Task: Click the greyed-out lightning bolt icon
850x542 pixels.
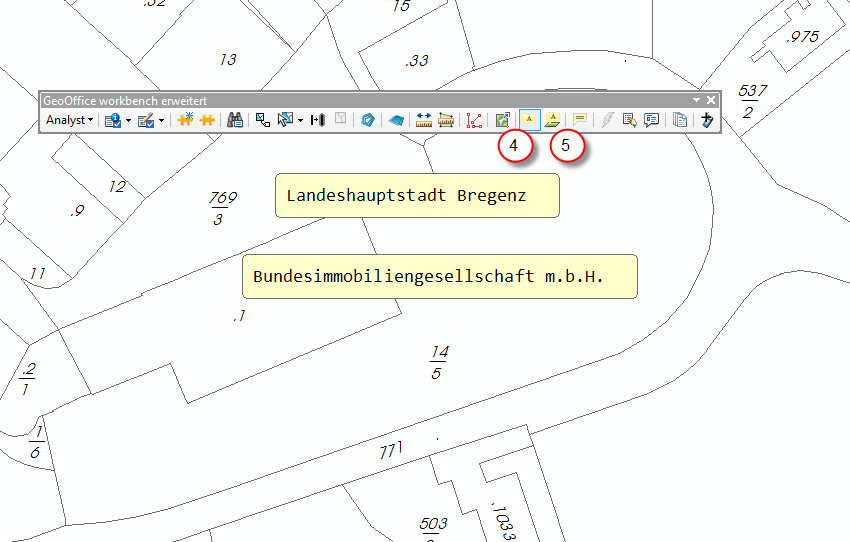Action: pyautogui.click(x=607, y=120)
